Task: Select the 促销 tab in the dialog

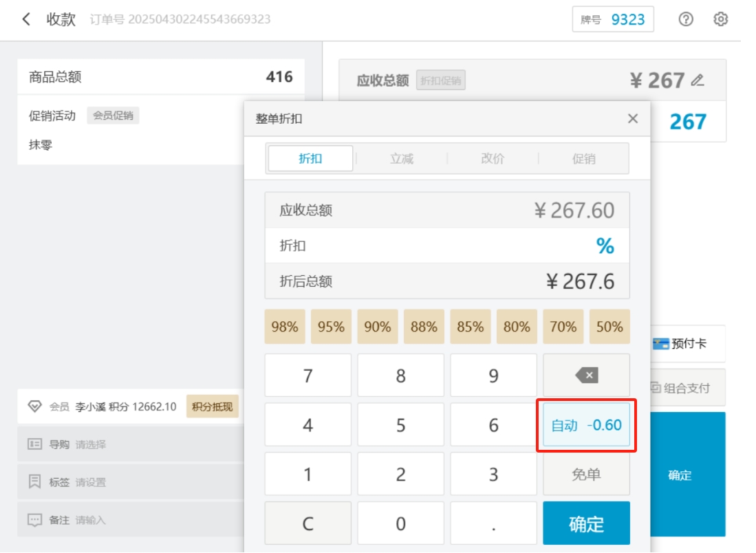Action: 583,159
